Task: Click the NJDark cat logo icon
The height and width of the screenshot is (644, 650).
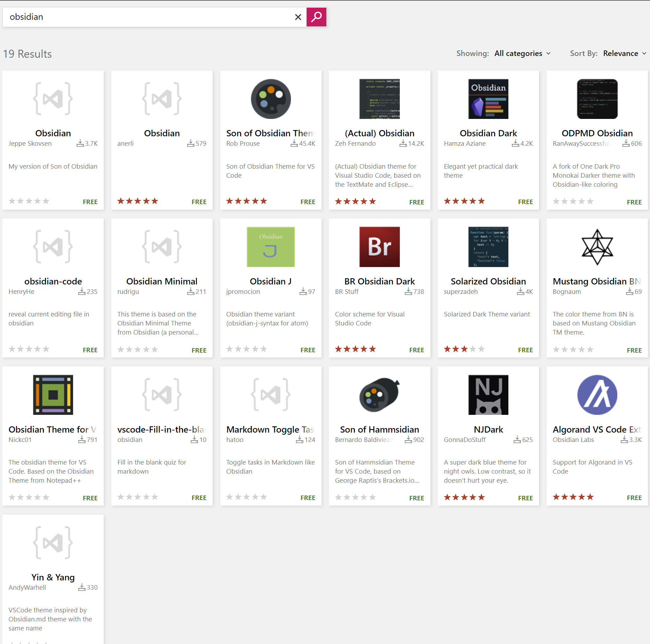Action: pos(488,395)
